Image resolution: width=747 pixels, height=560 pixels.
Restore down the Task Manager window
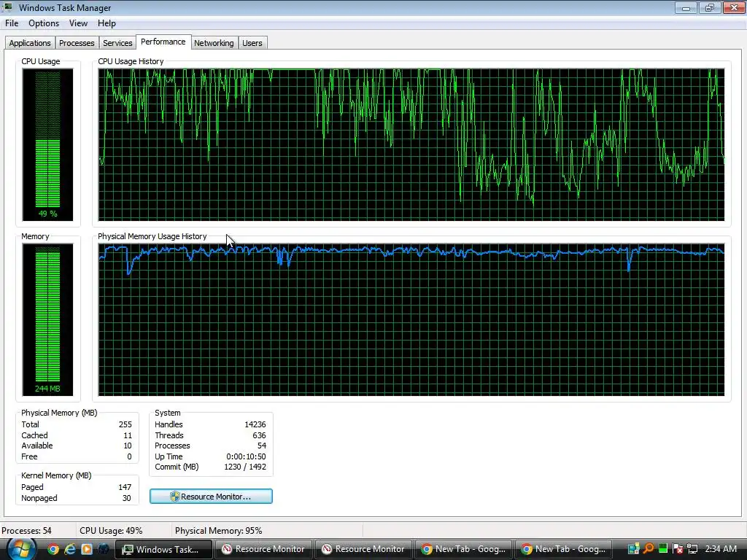(710, 7)
